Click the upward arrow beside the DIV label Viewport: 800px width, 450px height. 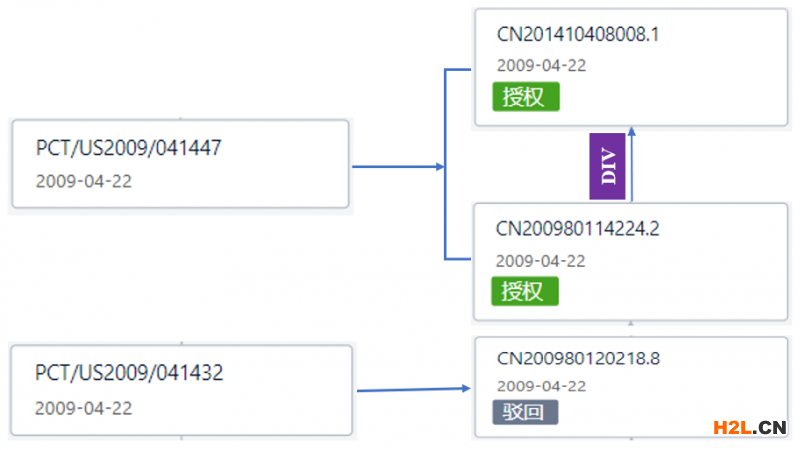632,165
